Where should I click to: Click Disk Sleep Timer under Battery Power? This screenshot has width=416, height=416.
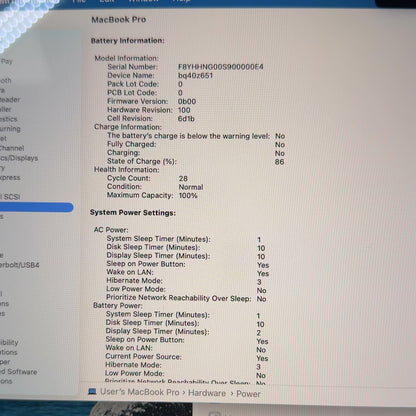(153, 323)
